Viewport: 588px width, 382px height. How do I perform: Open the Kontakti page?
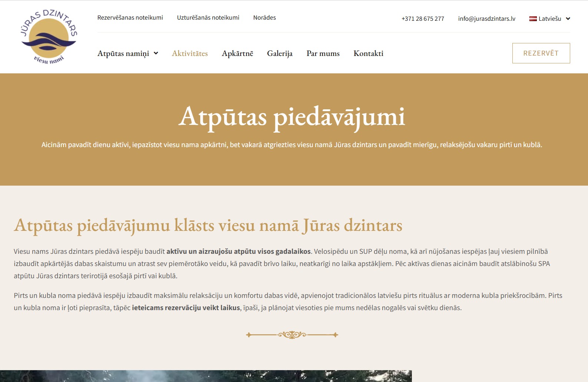pos(368,53)
